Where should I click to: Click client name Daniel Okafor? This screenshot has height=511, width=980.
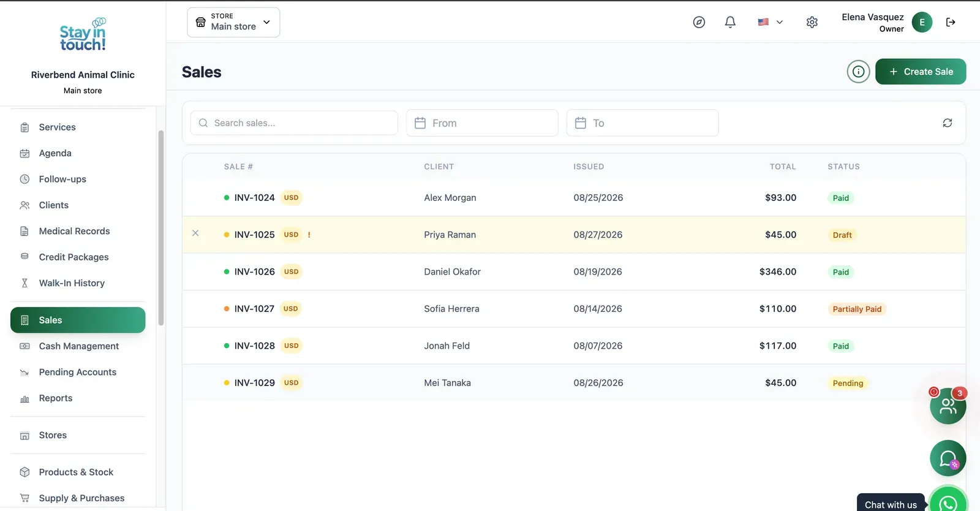[452, 272]
